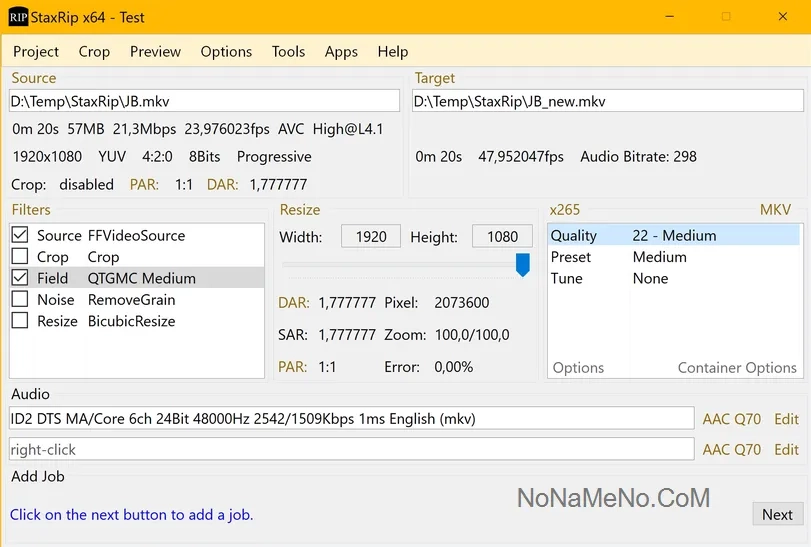Viewport: 811px width, 547px height.
Task: Select the Quality 22 - Medium row
Action: (x=674, y=236)
